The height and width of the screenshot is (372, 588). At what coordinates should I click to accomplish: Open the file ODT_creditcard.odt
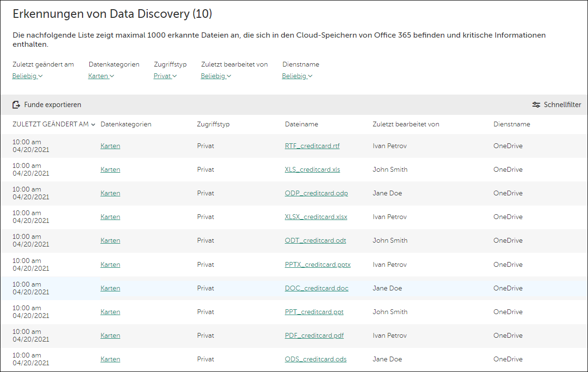click(315, 240)
